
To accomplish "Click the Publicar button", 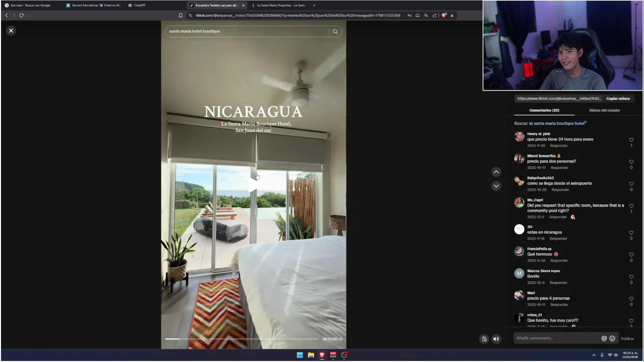I will coord(627,338).
